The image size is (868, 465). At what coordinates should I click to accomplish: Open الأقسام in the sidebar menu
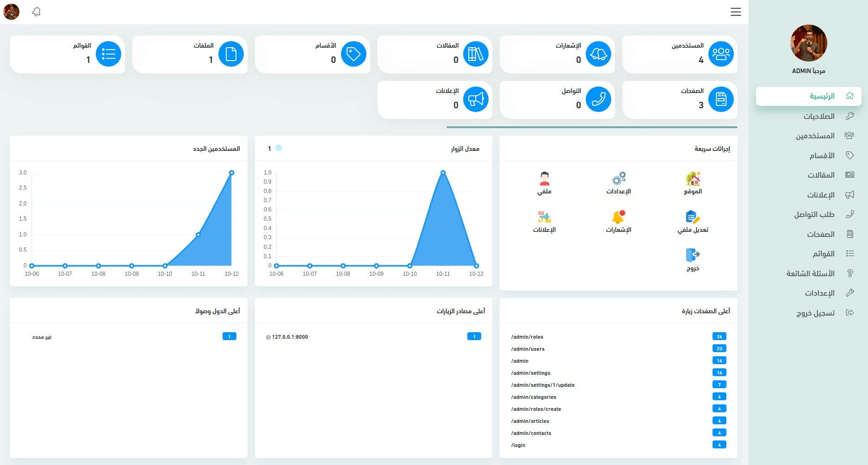[808, 155]
